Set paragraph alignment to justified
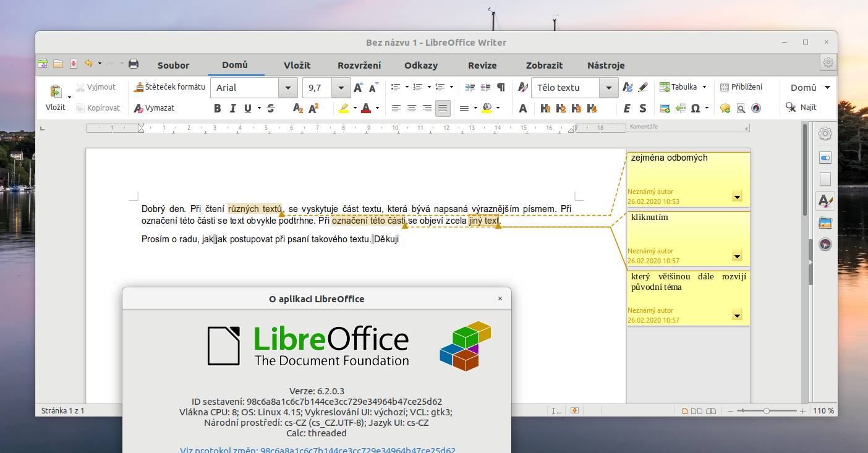Screen dimensions: 868x453 click(443, 108)
